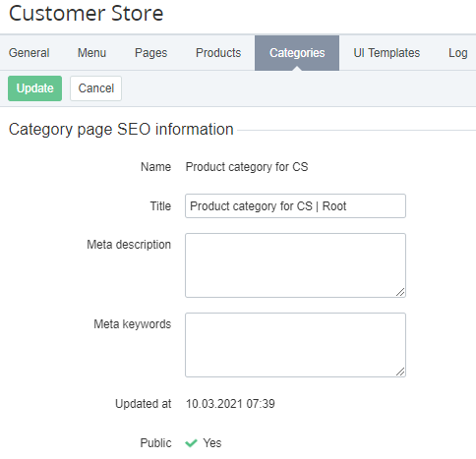This screenshot has height=459, width=476.
Task: Click the Meta keywords resize handle
Action: [400, 372]
